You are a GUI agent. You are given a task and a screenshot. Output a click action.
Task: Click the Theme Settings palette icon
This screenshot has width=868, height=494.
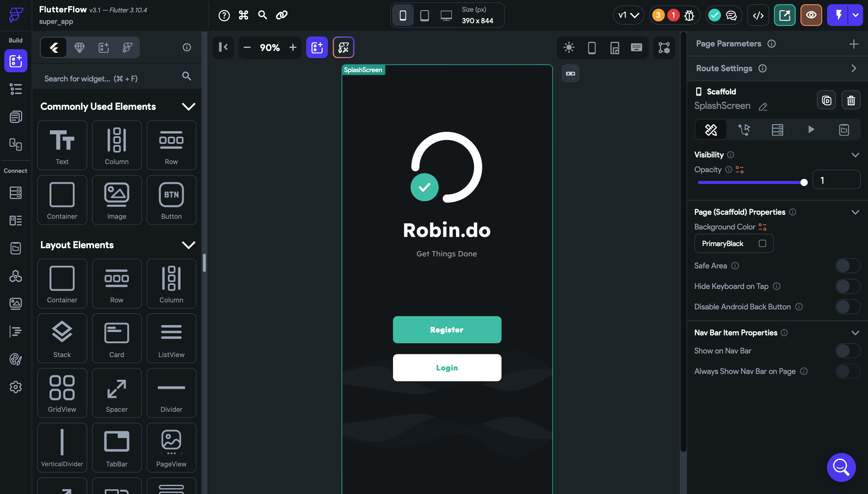(x=16, y=359)
